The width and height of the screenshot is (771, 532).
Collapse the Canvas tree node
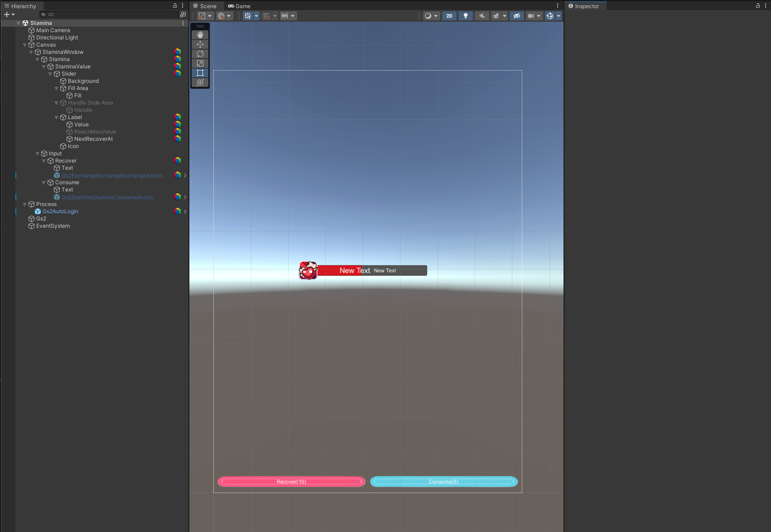(x=25, y=45)
